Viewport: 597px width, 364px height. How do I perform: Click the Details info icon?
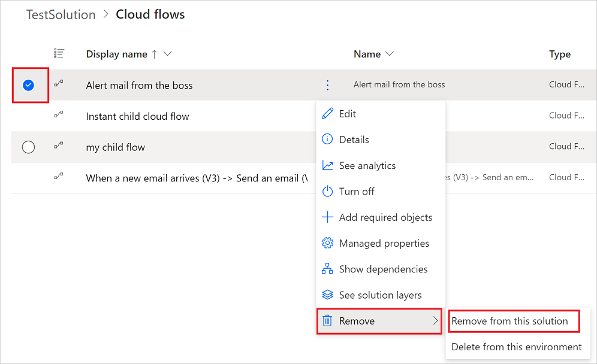point(327,139)
